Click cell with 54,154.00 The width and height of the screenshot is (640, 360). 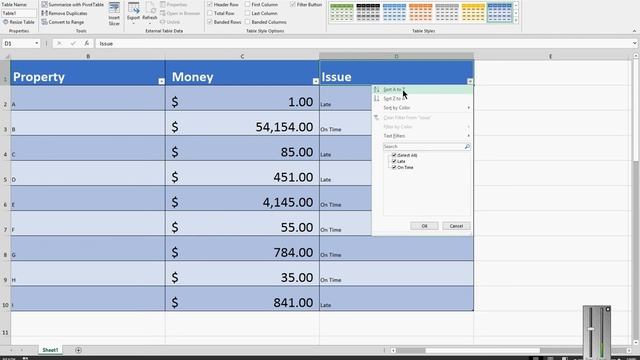(242, 123)
